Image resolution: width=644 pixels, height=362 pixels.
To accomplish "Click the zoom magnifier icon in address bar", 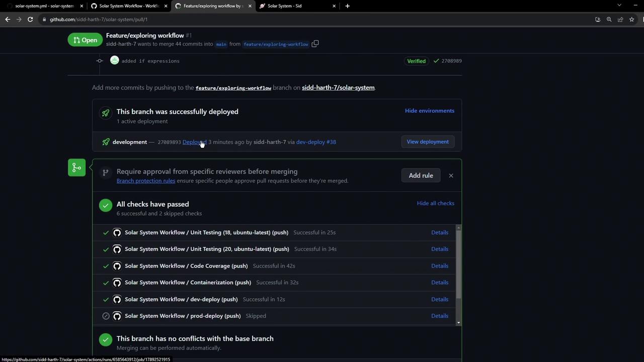I will tap(609, 19).
